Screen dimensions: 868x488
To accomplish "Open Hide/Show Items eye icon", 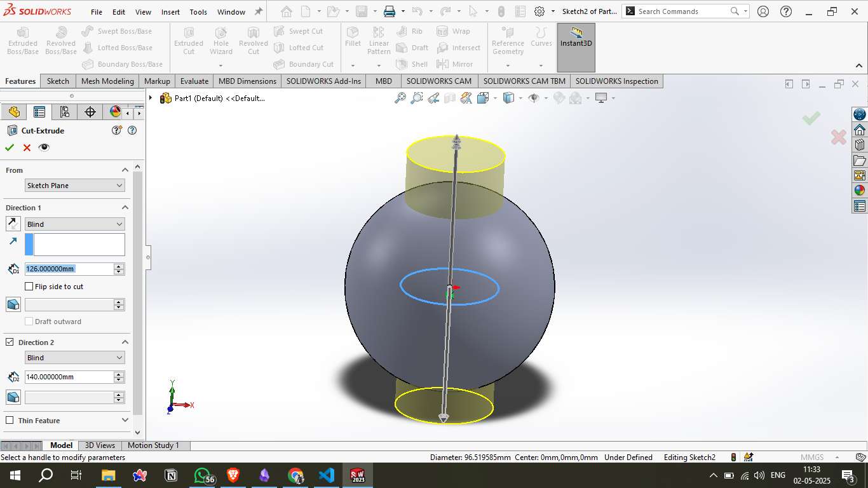I will pyautogui.click(x=534, y=98).
